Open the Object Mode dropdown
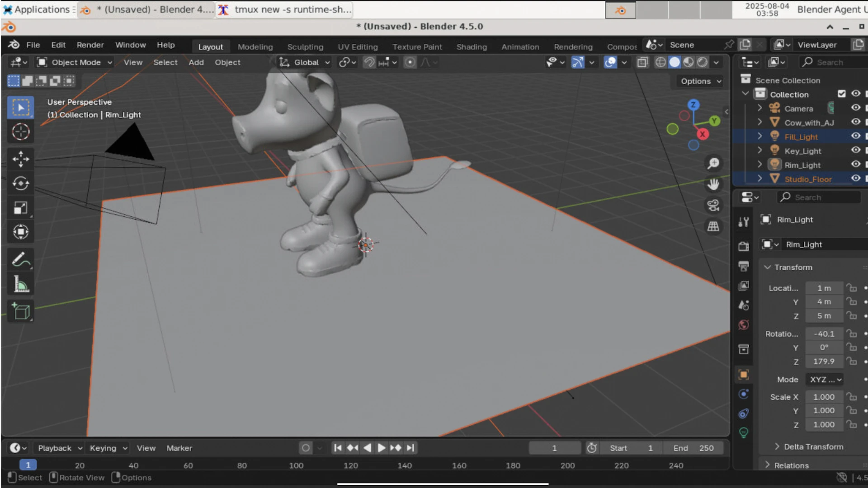This screenshot has height=488, width=868. click(x=74, y=62)
